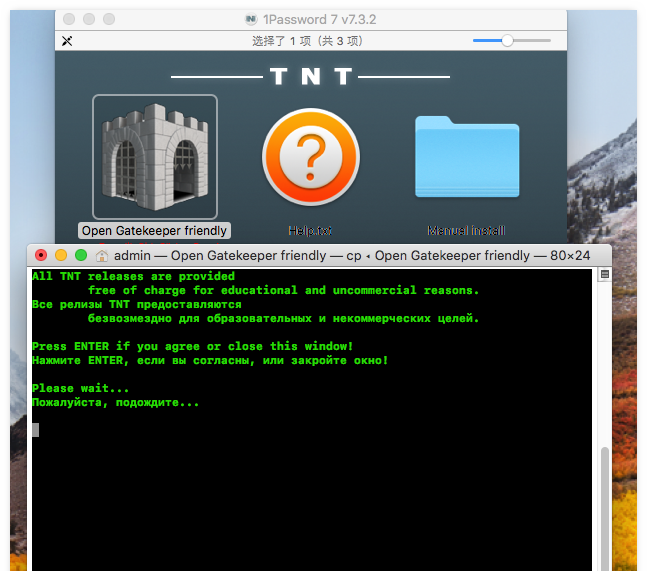This screenshot has height=571, width=647.
Task: Click the '1Password 7 v7.3.2' window title
Action: 319,19
